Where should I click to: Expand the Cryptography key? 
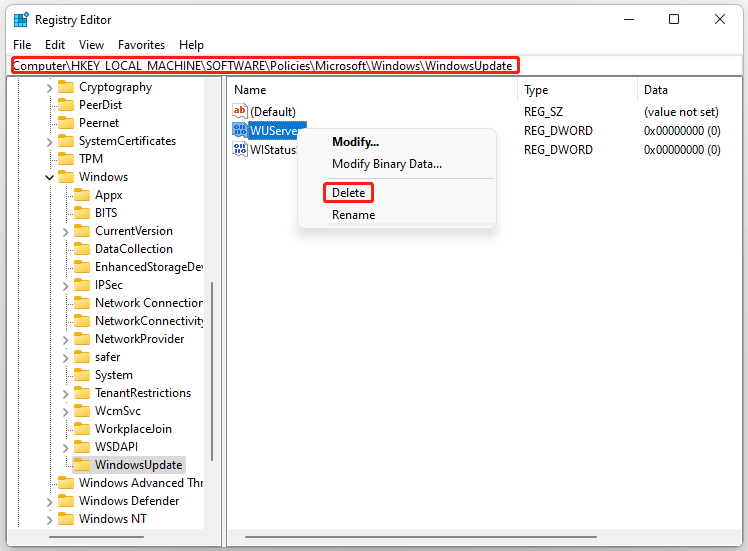pyautogui.click(x=50, y=88)
